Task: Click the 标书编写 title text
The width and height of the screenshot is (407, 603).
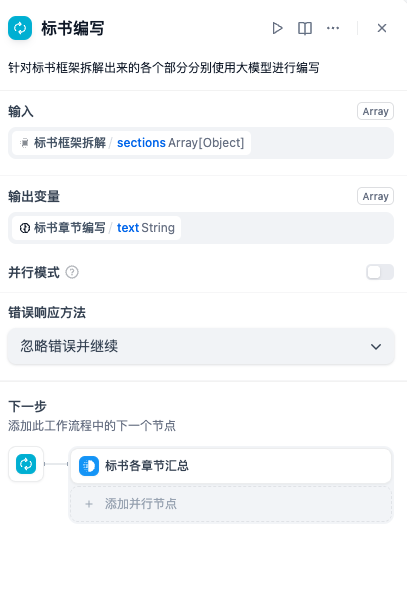Action: point(73,28)
